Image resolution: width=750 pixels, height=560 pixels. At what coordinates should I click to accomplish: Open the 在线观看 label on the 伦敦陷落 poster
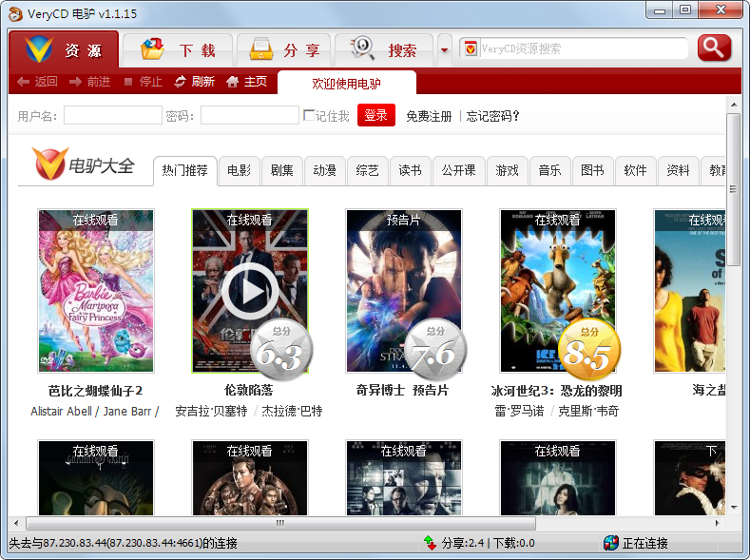tap(249, 220)
